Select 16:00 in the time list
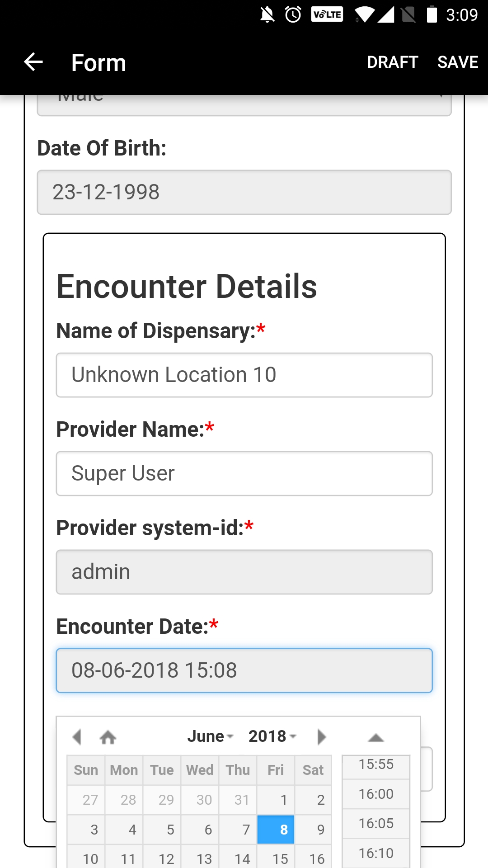 point(376,794)
